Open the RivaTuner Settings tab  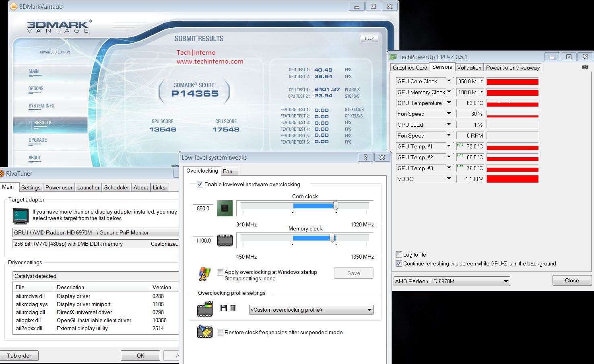pyautogui.click(x=31, y=187)
